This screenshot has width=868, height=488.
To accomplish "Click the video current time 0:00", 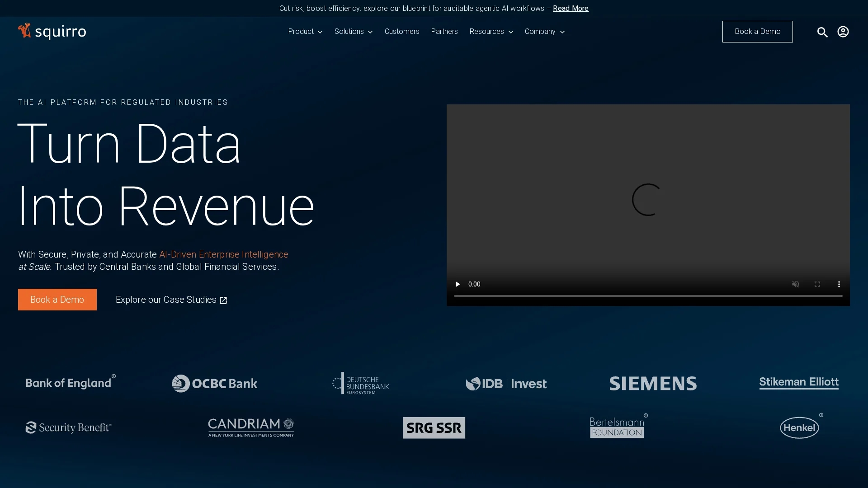I will [x=474, y=284].
